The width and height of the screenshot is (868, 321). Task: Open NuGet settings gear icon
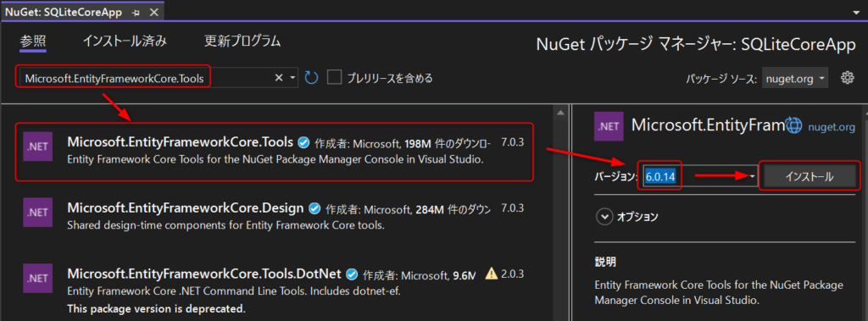[x=847, y=78]
